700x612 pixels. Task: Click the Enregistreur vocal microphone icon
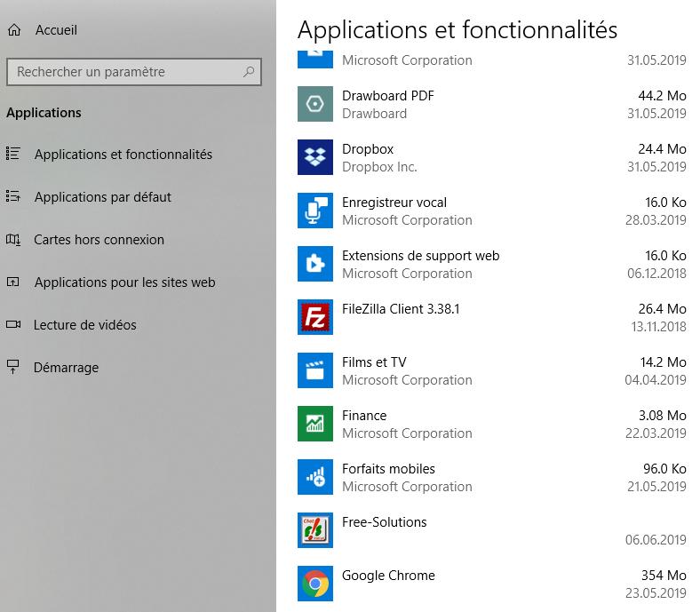[315, 211]
